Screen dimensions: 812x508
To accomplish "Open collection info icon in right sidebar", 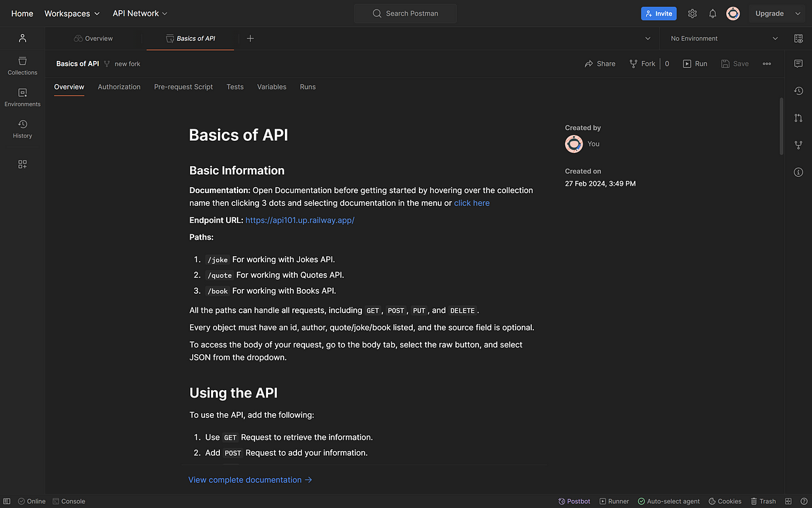I will [798, 172].
